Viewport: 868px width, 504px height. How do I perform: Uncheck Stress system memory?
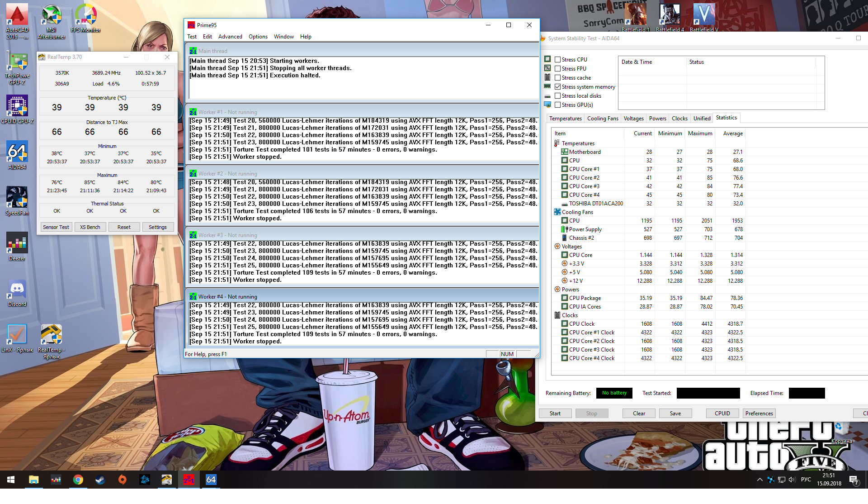pos(557,87)
